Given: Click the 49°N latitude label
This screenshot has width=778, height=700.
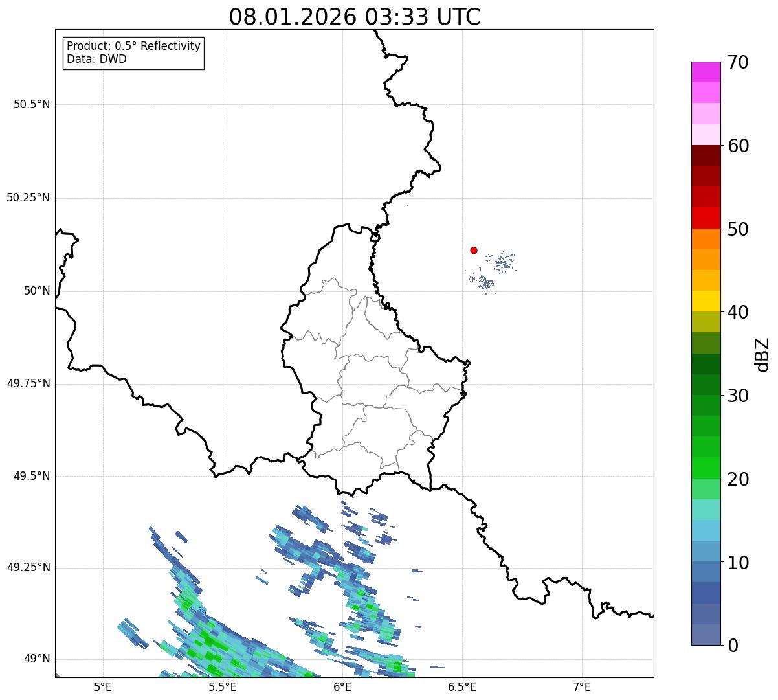Looking at the screenshot, I should [x=37, y=659].
